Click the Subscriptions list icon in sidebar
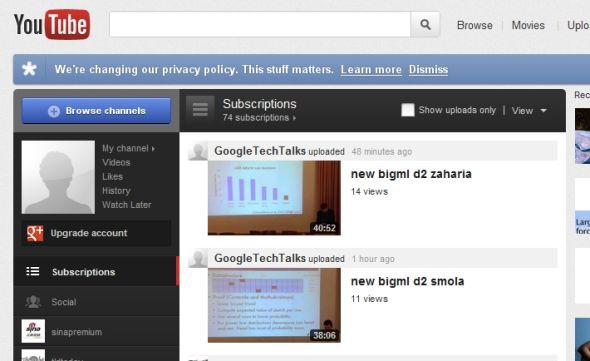Image resolution: width=590 pixels, height=361 pixels. click(x=33, y=271)
